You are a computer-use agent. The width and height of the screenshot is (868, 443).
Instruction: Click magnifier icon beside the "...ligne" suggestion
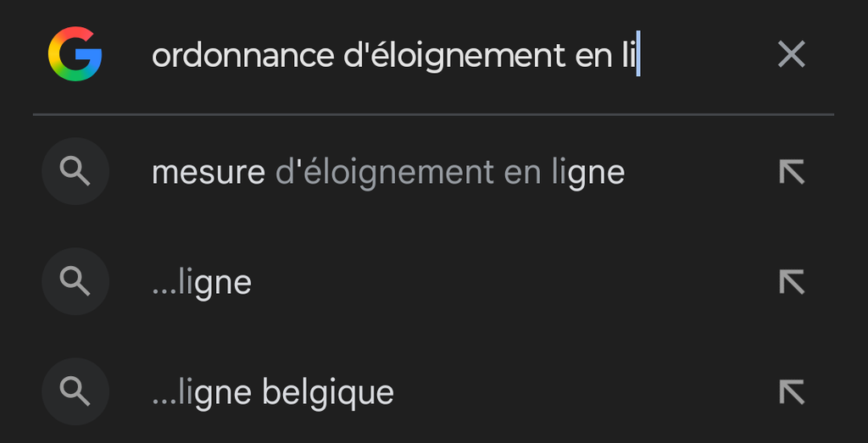pyautogui.click(x=75, y=282)
